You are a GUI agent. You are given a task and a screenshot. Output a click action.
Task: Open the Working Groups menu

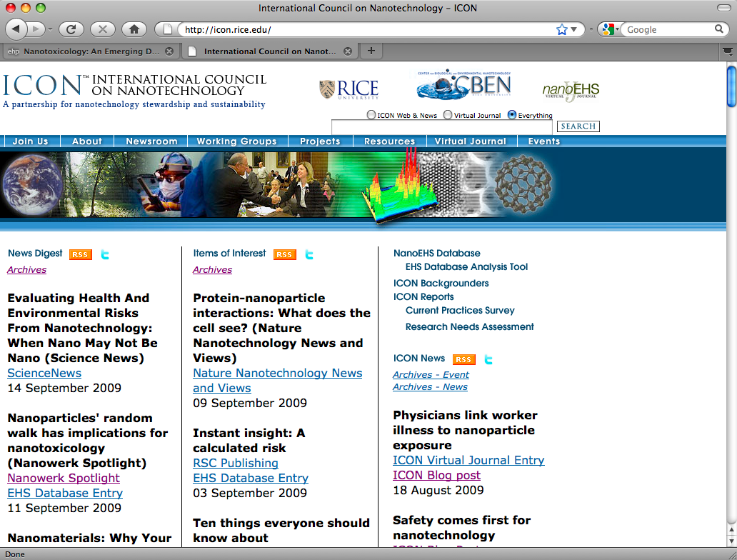236,141
